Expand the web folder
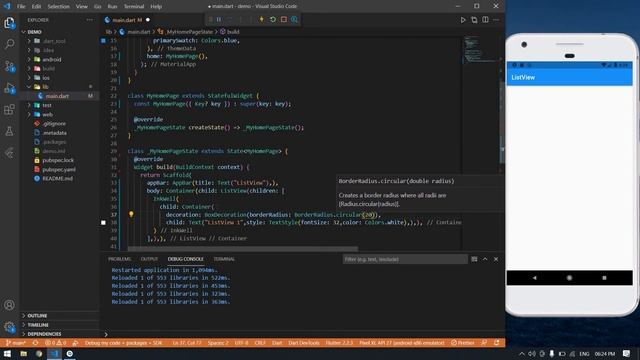640x360 pixels. pos(29,114)
